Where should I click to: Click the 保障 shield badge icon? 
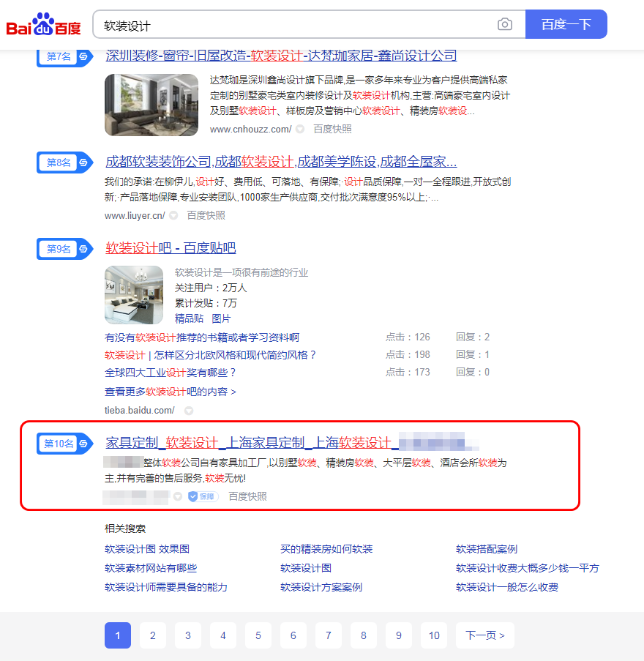pyautogui.click(x=203, y=496)
